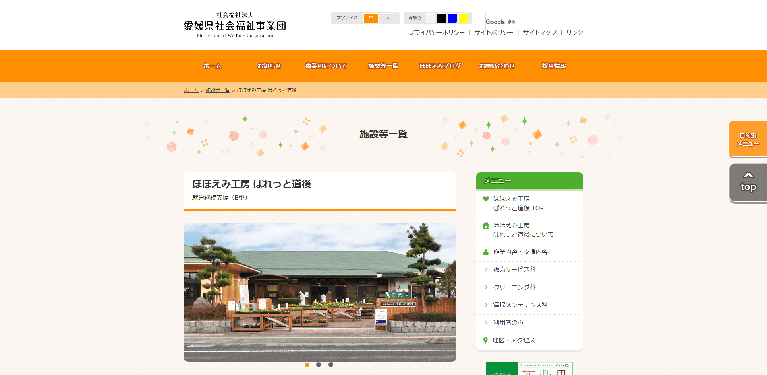Choose the blue background color swatch
Screen dimensions: 767x375
coord(452,18)
